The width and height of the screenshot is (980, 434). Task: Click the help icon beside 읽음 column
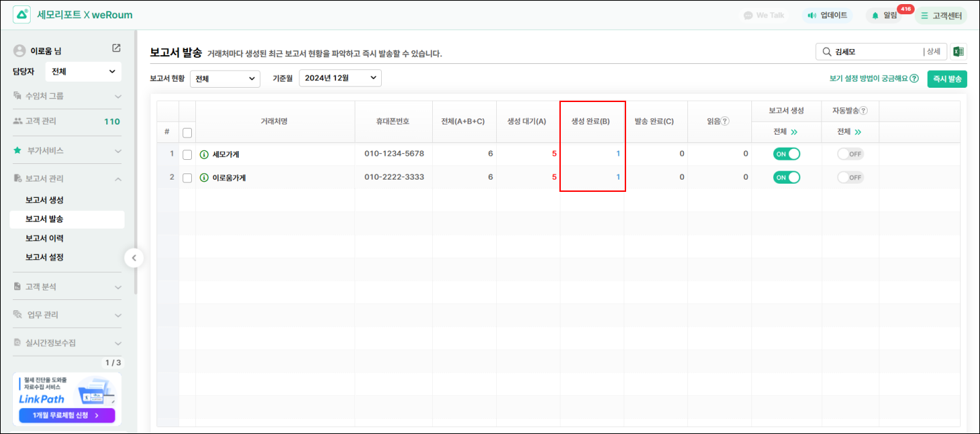click(725, 121)
